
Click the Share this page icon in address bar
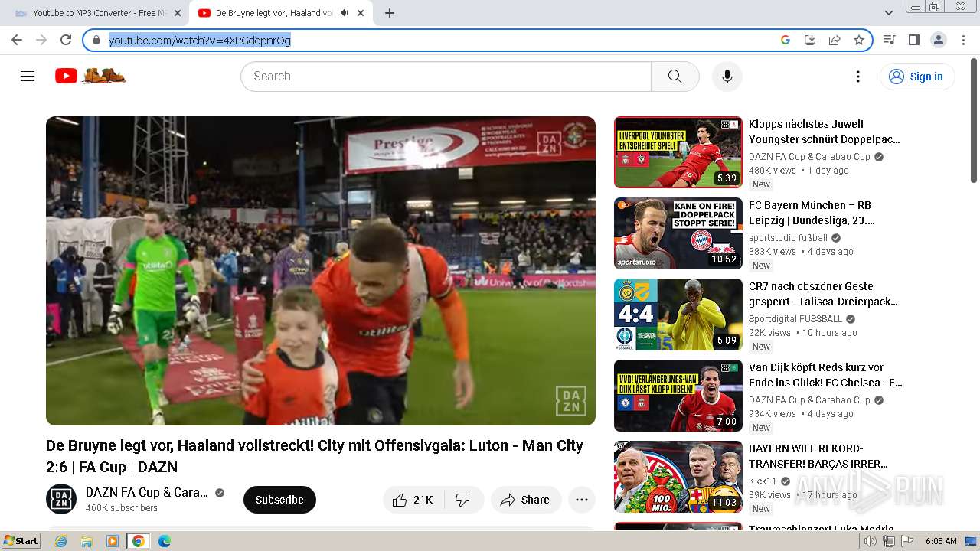835,40
